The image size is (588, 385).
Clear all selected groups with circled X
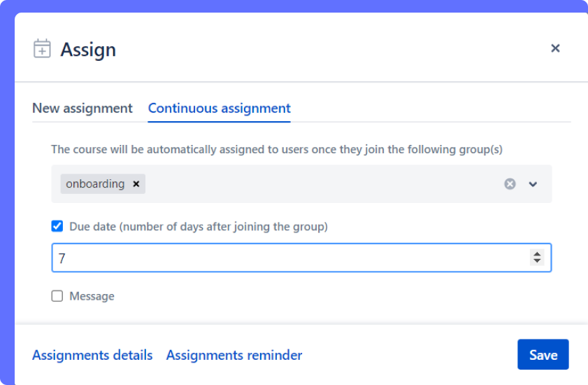coord(510,184)
